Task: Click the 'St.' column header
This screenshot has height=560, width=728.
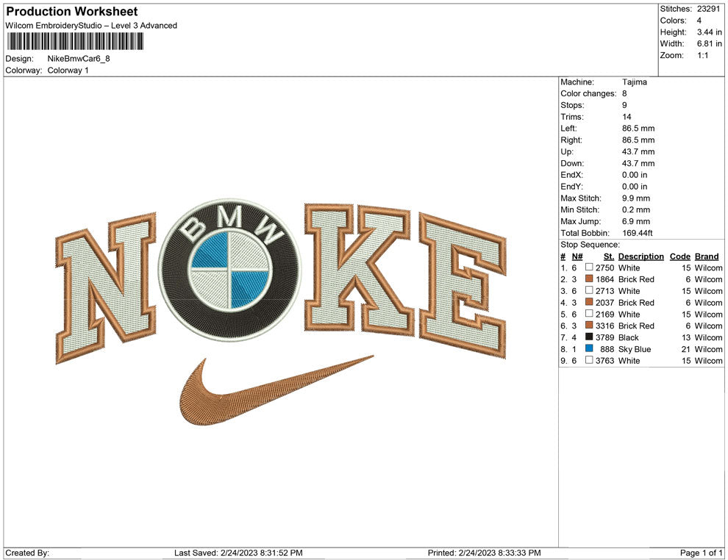Action: click(609, 256)
